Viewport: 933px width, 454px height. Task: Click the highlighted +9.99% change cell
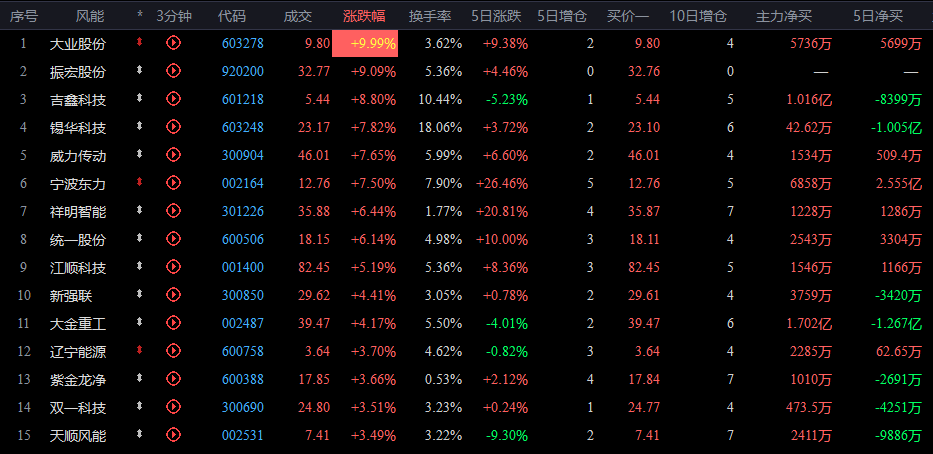click(x=365, y=43)
